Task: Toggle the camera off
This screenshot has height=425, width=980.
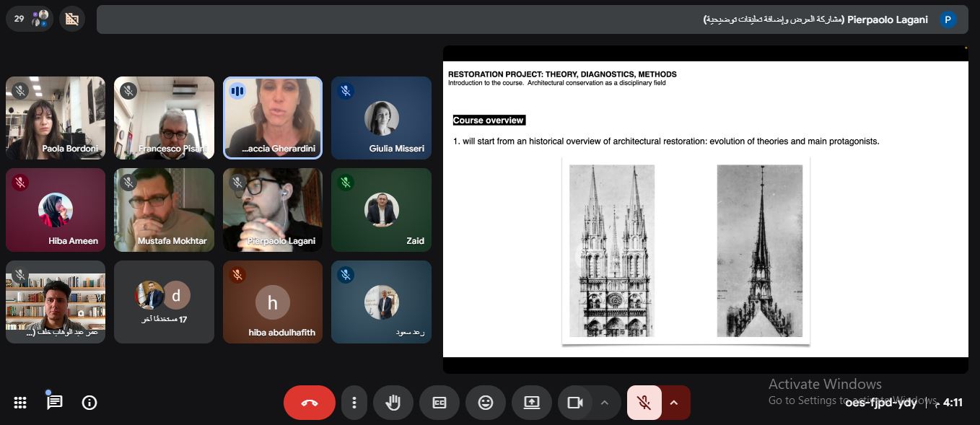Action: coord(575,403)
